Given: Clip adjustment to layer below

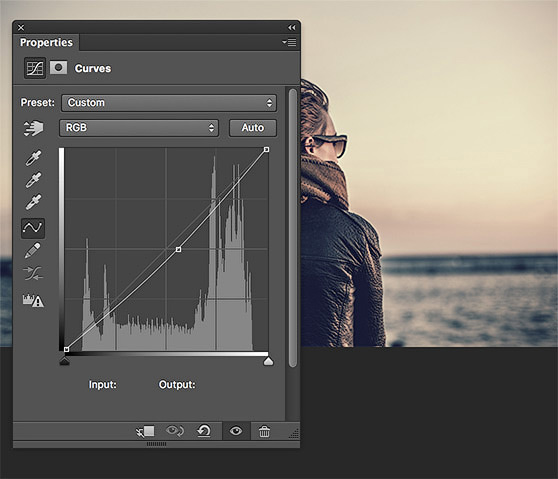Looking at the screenshot, I should point(145,432).
